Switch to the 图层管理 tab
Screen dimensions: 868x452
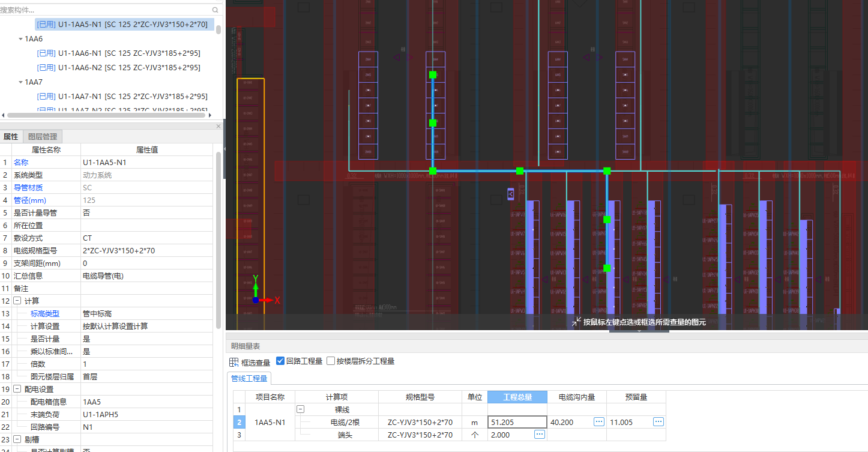click(x=43, y=137)
